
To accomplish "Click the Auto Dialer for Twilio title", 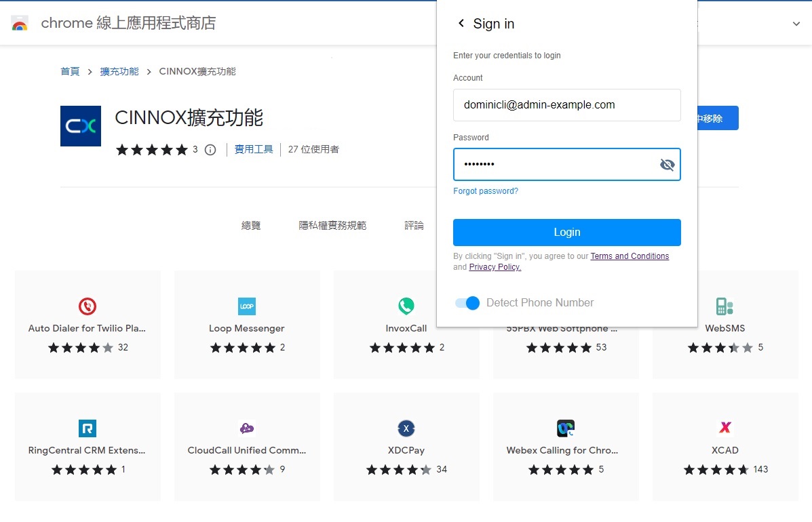I will [x=87, y=329].
